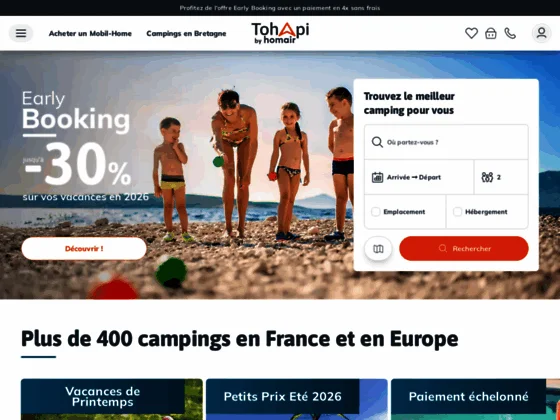Open the user account icon
The width and height of the screenshot is (560, 420).
pyautogui.click(x=541, y=33)
